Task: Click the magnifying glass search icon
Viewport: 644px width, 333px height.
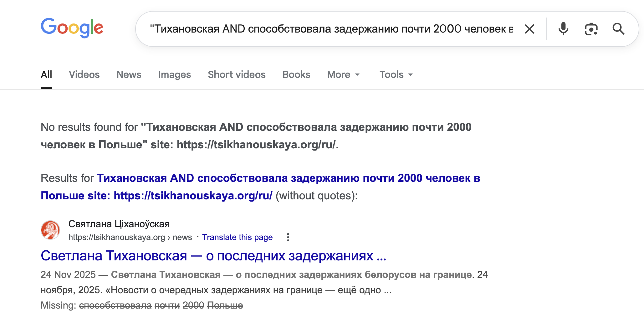Action: pos(619,29)
